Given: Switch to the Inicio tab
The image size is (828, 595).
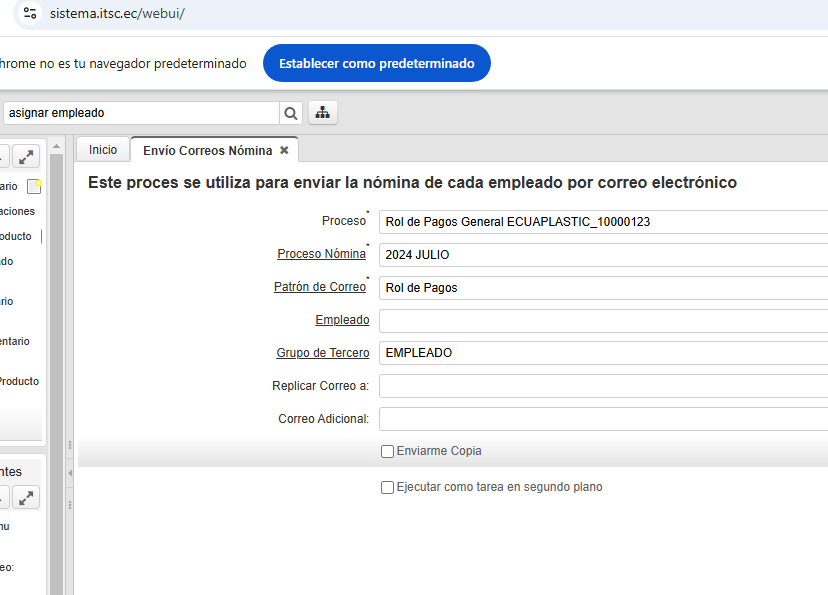Looking at the screenshot, I should coord(103,150).
